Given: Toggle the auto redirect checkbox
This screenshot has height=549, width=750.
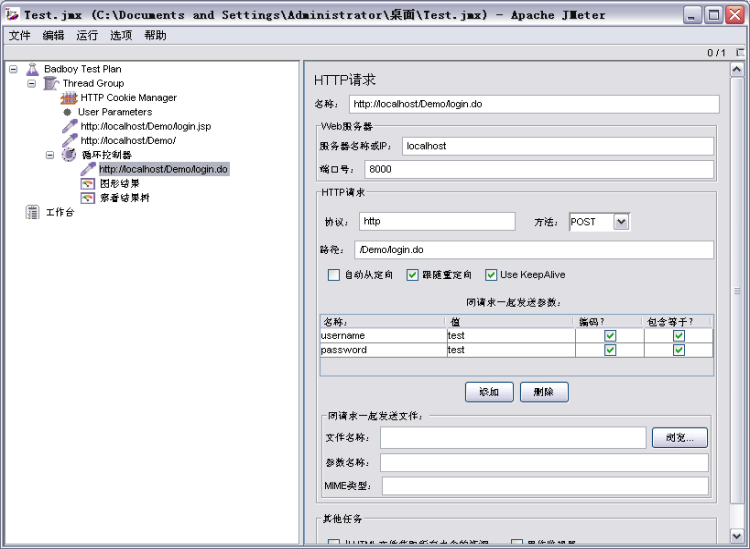Looking at the screenshot, I should coord(334,274).
